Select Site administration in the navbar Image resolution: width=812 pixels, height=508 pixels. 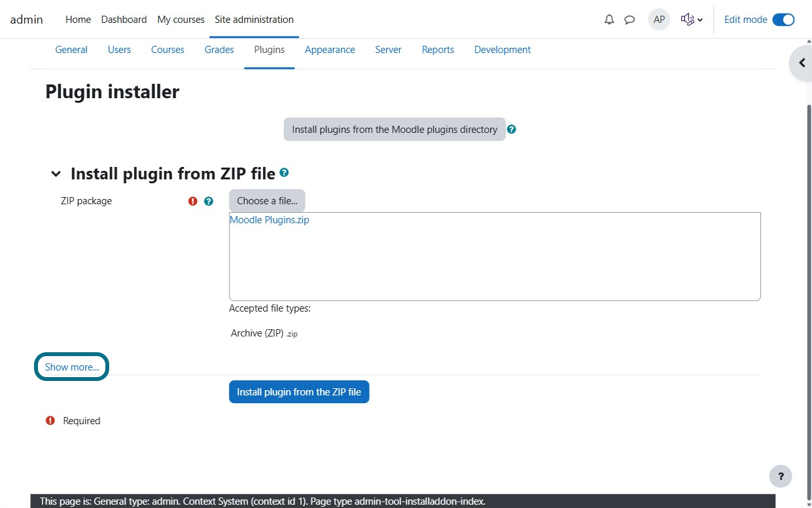tap(254, 20)
